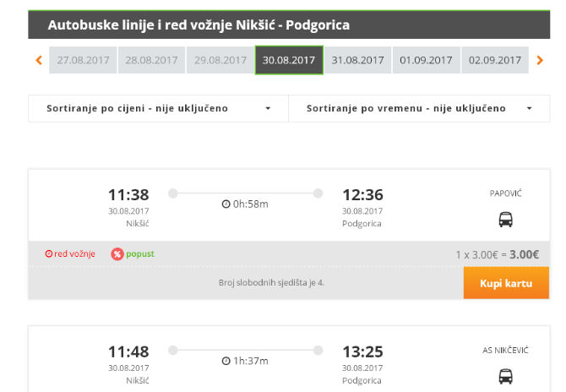
Task: Click the AS NIKČEVIĆ carrier name
Action: 505,350
